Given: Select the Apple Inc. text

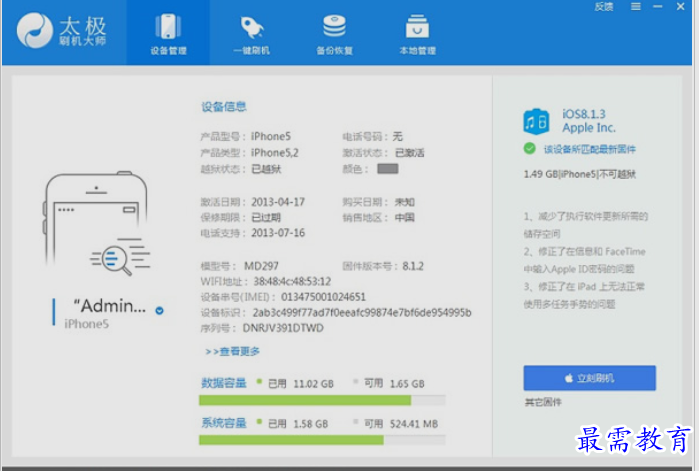Looking at the screenshot, I should point(589,128).
